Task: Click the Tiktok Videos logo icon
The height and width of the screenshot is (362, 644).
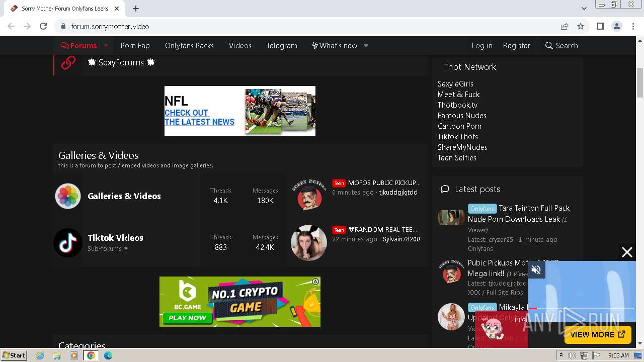Action: click(68, 243)
